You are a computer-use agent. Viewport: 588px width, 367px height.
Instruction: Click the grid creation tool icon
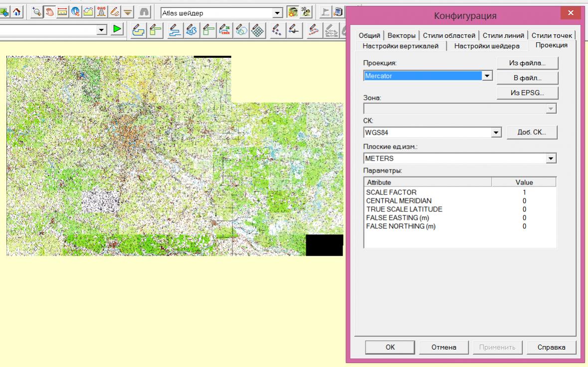click(257, 30)
